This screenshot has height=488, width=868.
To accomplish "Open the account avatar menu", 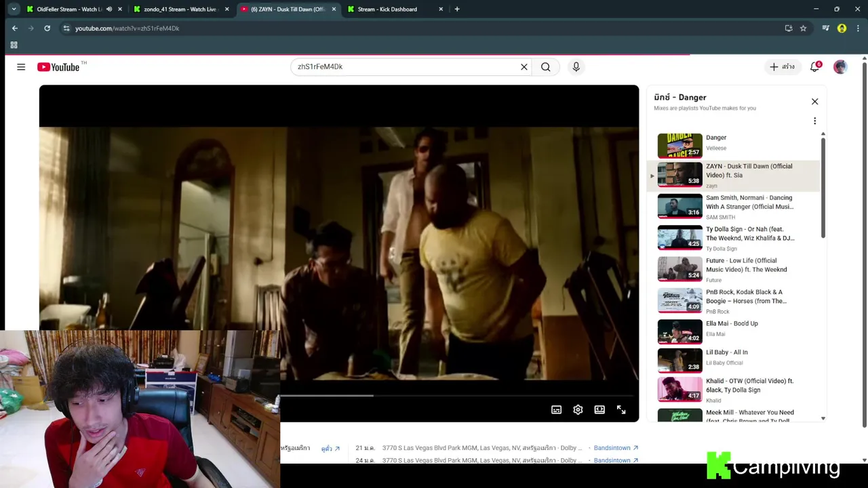I will (840, 66).
